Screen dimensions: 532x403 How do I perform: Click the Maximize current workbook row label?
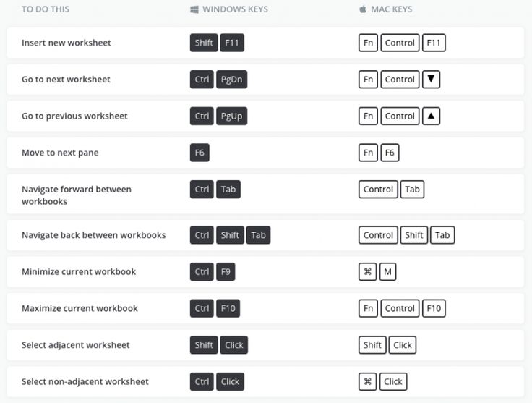[x=80, y=308]
